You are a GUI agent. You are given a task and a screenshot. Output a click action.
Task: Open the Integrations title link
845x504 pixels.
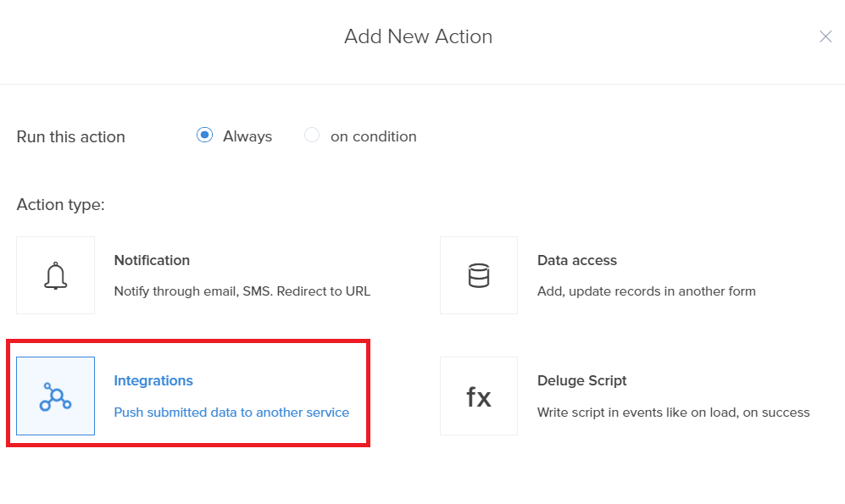point(153,380)
